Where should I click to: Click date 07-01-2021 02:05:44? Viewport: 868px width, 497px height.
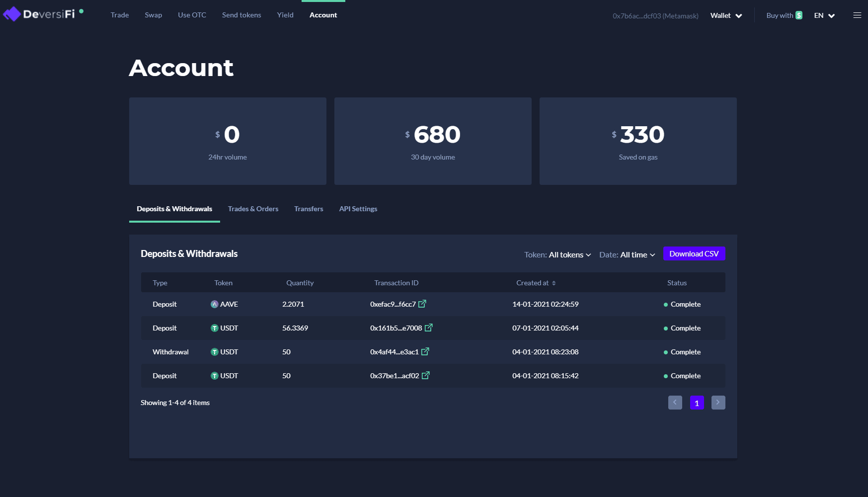(x=546, y=328)
